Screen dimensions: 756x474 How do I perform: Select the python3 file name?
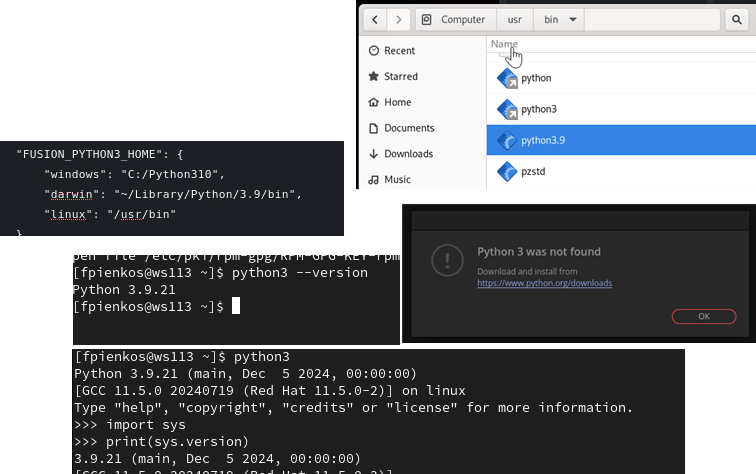tap(539, 109)
